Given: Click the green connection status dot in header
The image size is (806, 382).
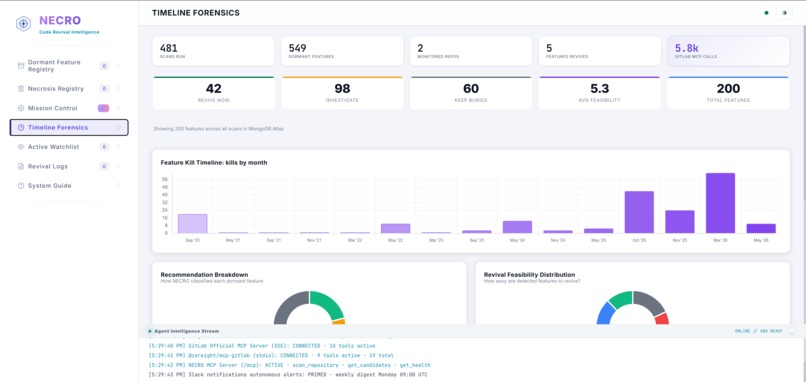Looking at the screenshot, I should coord(766,13).
